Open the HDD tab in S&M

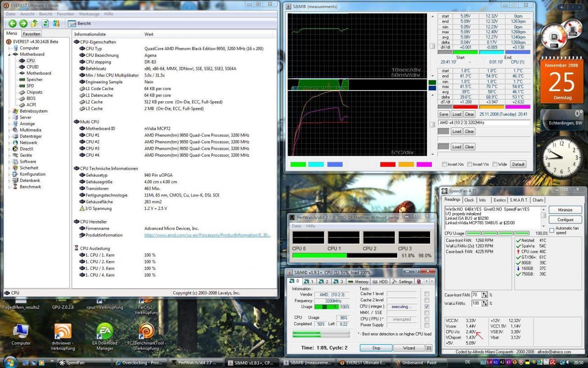[x=380, y=282]
